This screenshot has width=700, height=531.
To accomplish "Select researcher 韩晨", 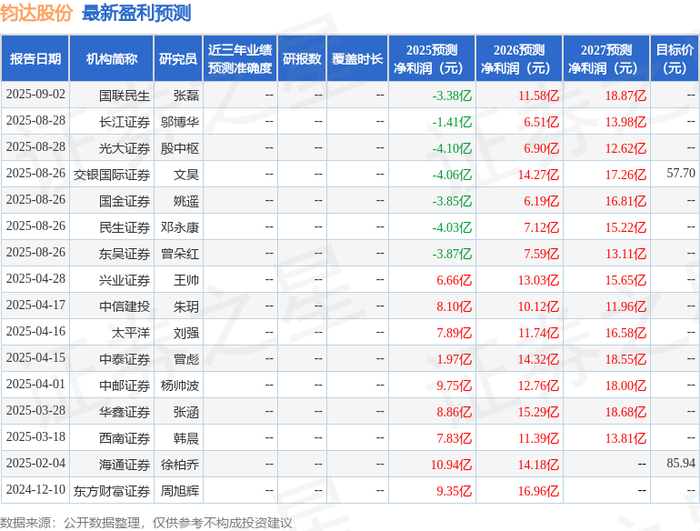I will click(186, 438).
